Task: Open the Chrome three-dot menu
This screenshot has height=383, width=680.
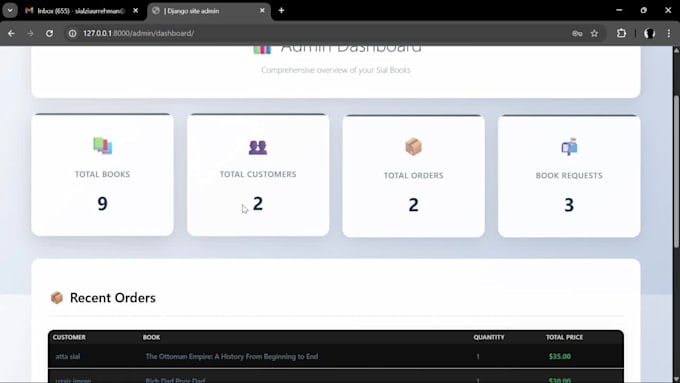Action: pyautogui.click(x=669, y=33)
